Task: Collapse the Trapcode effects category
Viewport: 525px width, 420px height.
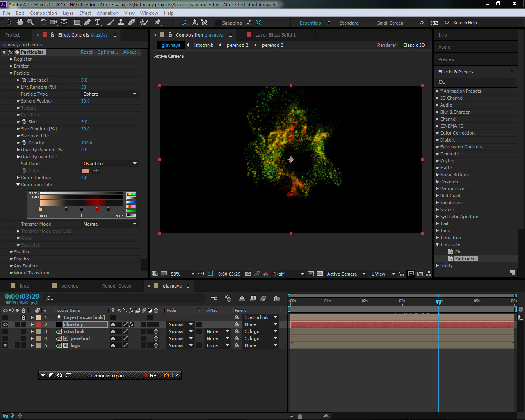Action: [437, 244]
